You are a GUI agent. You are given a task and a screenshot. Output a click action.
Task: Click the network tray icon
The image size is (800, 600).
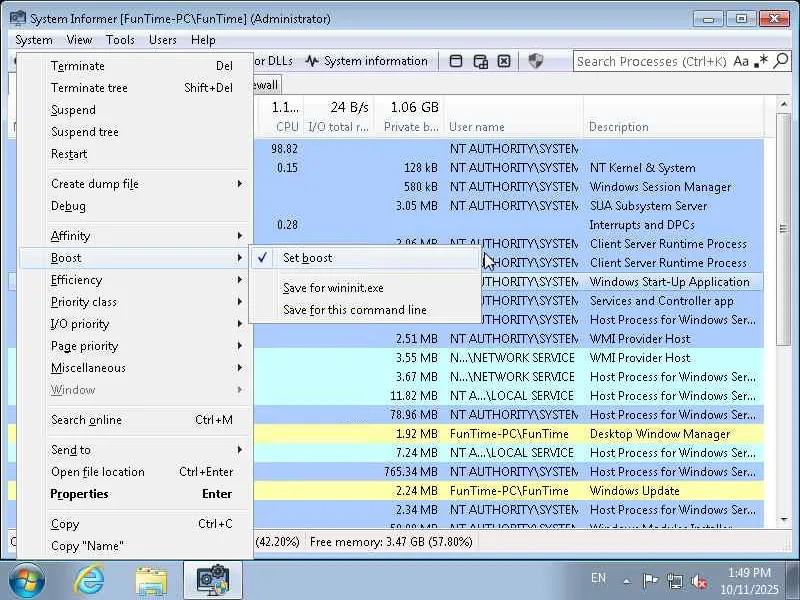(x=674, y=581)
